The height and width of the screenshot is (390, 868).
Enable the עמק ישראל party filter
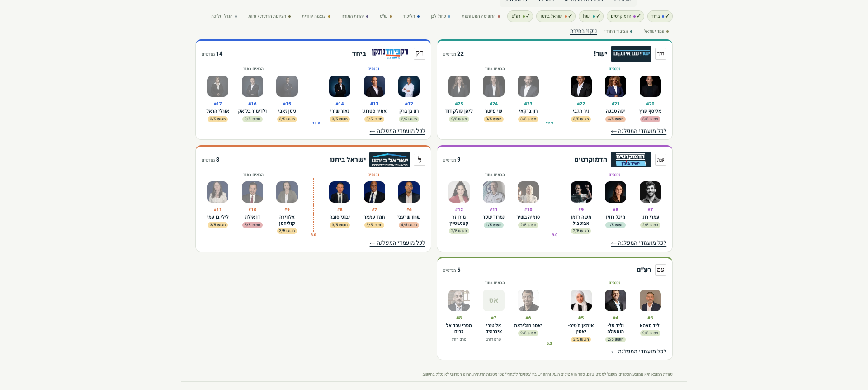tap(656, 31)
